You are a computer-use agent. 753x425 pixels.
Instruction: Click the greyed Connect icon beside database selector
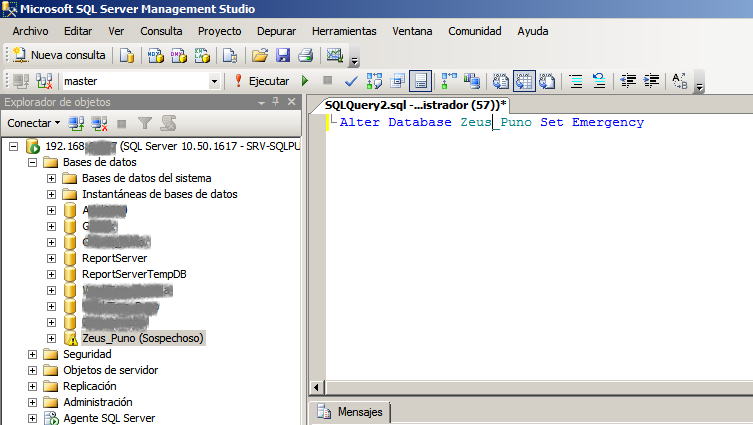21,81
